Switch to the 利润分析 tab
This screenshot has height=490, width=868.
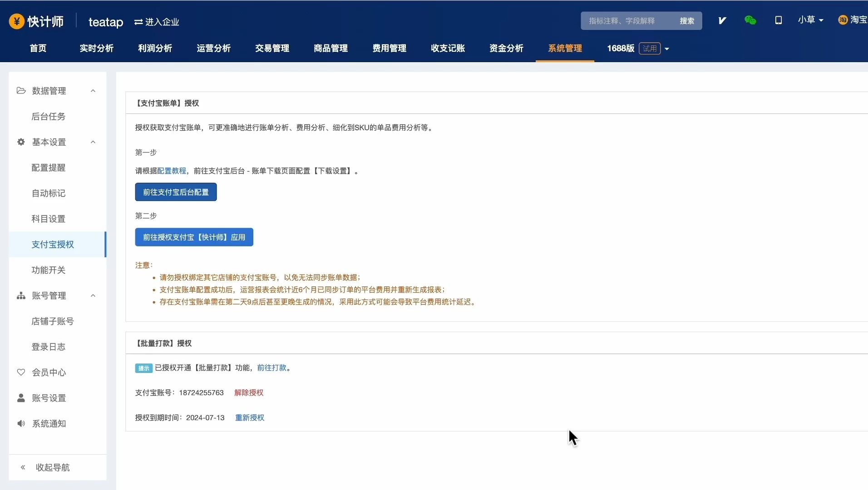click(155, 49)
